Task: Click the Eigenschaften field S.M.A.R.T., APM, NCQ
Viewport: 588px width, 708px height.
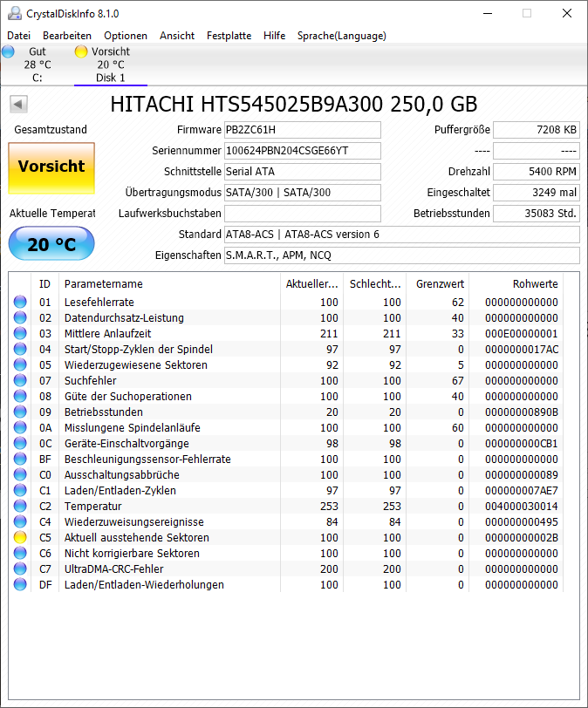Action: point(402,255)
